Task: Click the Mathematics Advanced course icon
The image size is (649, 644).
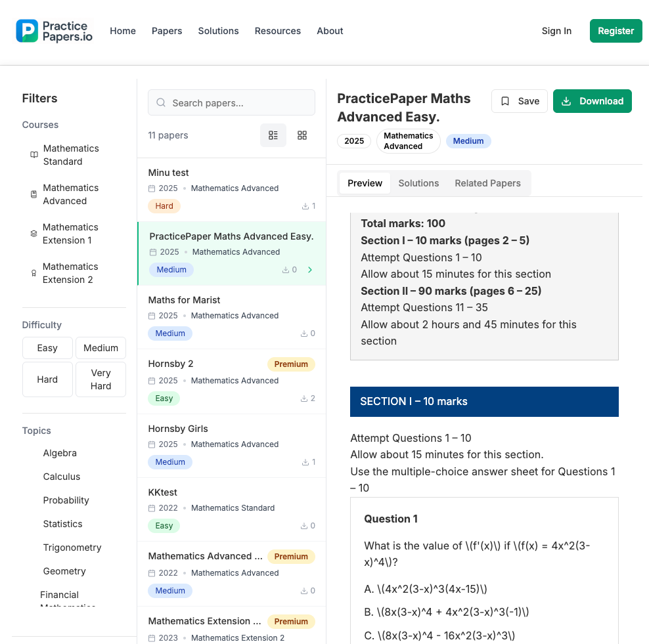Action: coord(34,194)
